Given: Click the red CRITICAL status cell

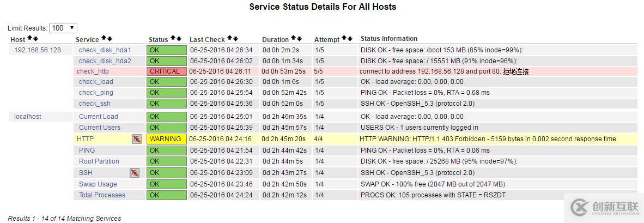Looking at the screenshot, I should coord(166,71).
